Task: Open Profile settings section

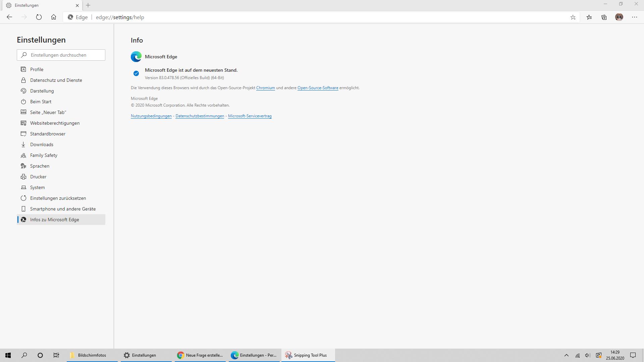Action: point(36,69)
